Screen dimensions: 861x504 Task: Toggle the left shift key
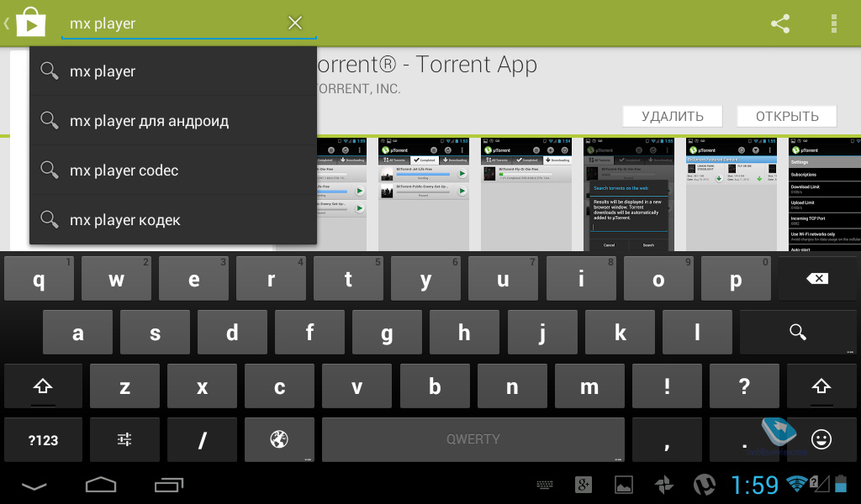[x=43, y=386]
